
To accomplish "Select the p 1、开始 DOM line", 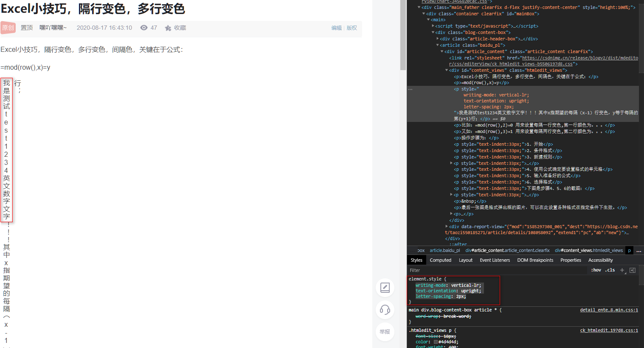I will tap(503, 144).
